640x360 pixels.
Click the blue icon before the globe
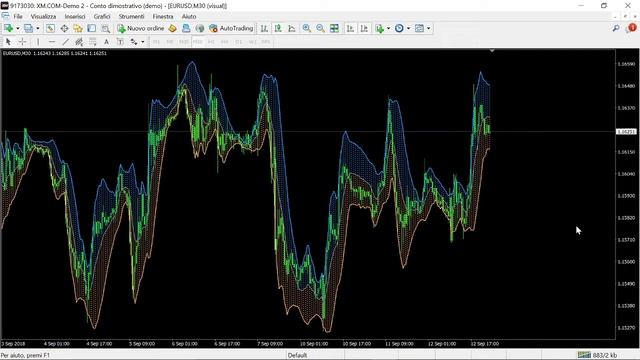186,28
